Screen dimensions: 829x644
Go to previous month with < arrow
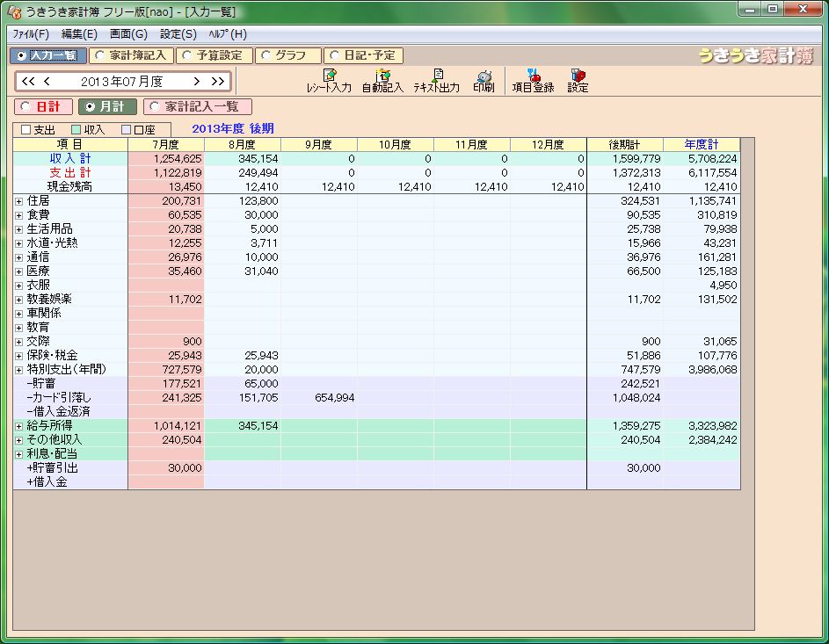pos(47,82)
